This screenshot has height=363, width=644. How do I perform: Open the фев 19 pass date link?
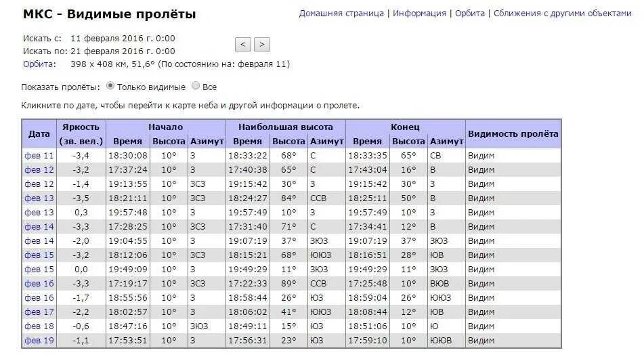point(39,341)
